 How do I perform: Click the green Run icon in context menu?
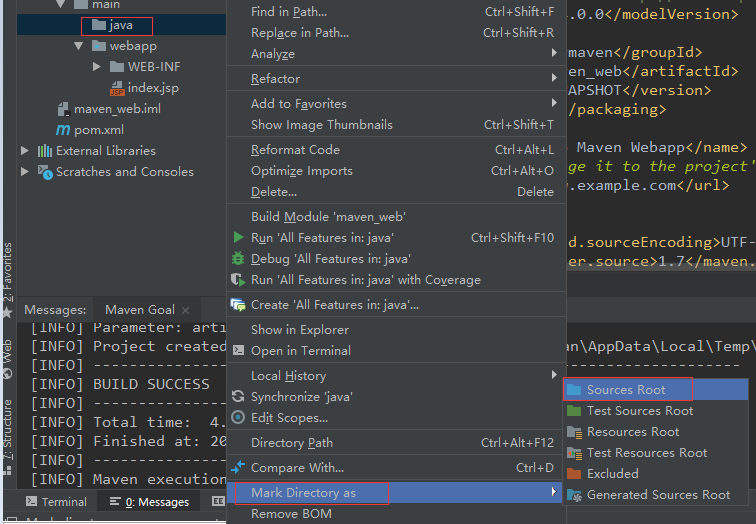coord(238,238)
